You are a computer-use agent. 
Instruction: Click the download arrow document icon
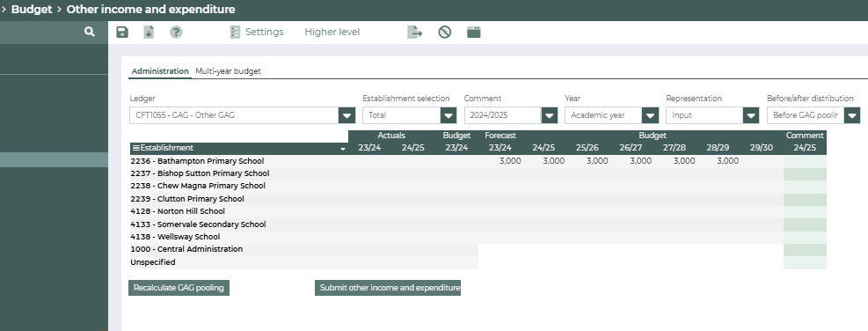[x=149, y=33]
